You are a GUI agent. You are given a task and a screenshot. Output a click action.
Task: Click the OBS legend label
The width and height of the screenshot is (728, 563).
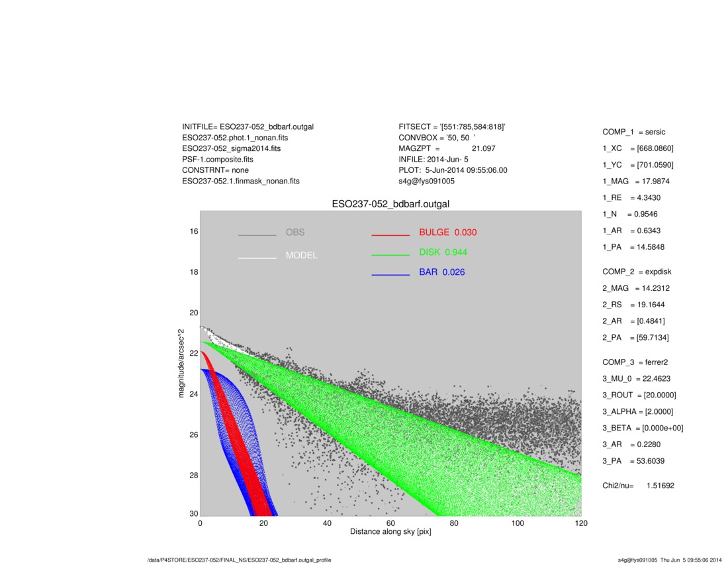[295, 232]
